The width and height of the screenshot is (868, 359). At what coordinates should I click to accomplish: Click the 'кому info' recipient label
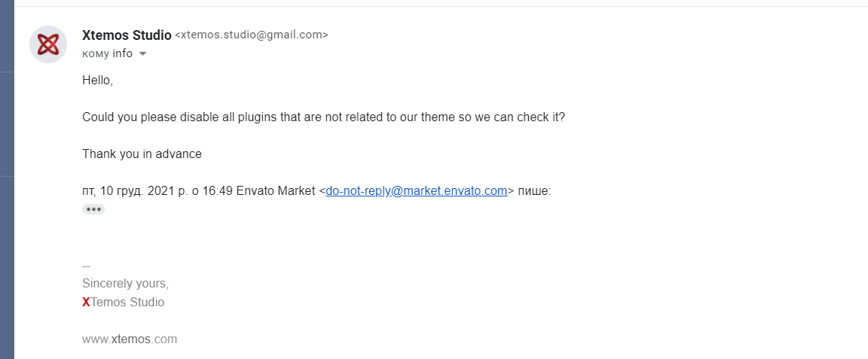click(107, 53)
